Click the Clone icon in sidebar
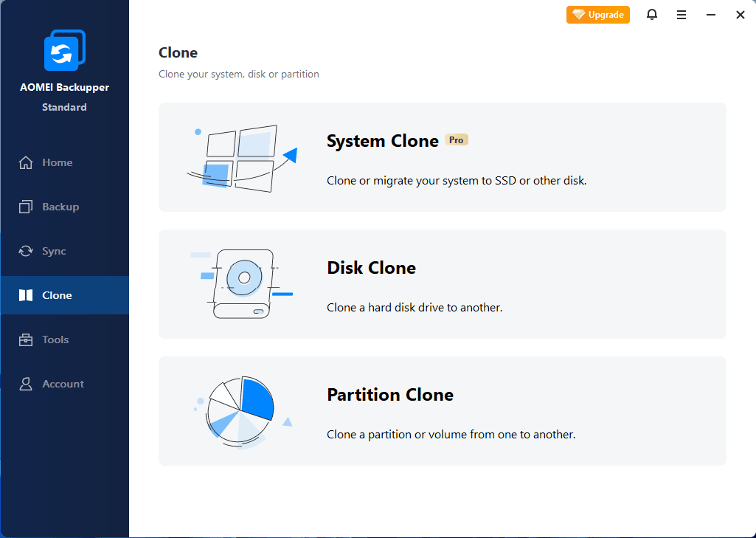Screen dimensions: 756x538 click(x=26, y=295)
